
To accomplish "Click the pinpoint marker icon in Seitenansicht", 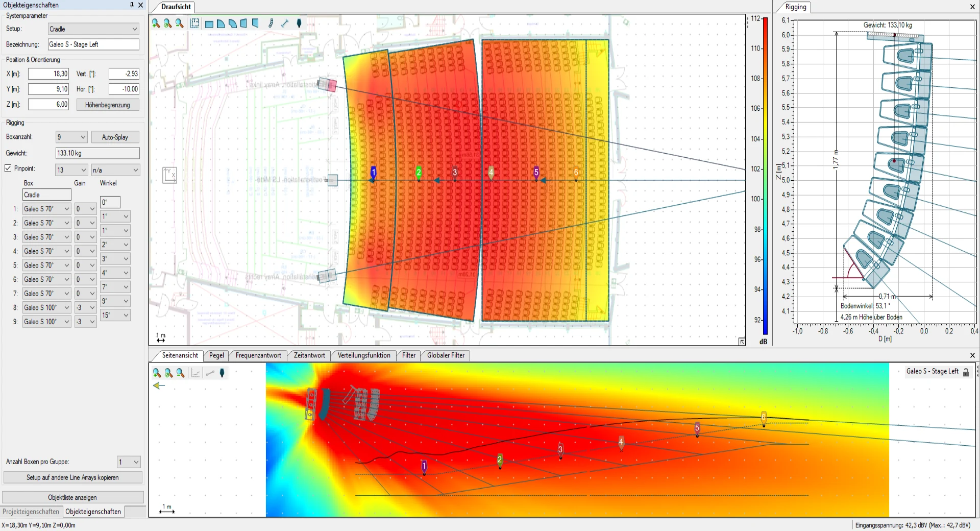I will (x=222, y=373).
